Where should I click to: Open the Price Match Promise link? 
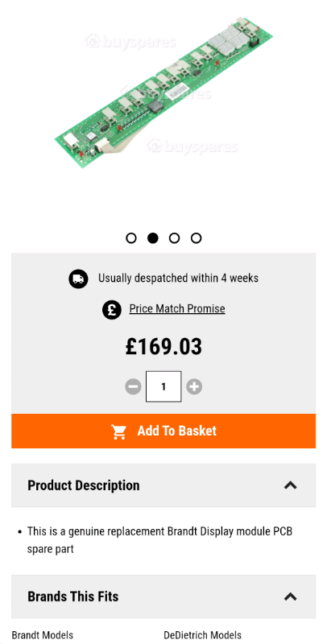[x=177, y=308]
